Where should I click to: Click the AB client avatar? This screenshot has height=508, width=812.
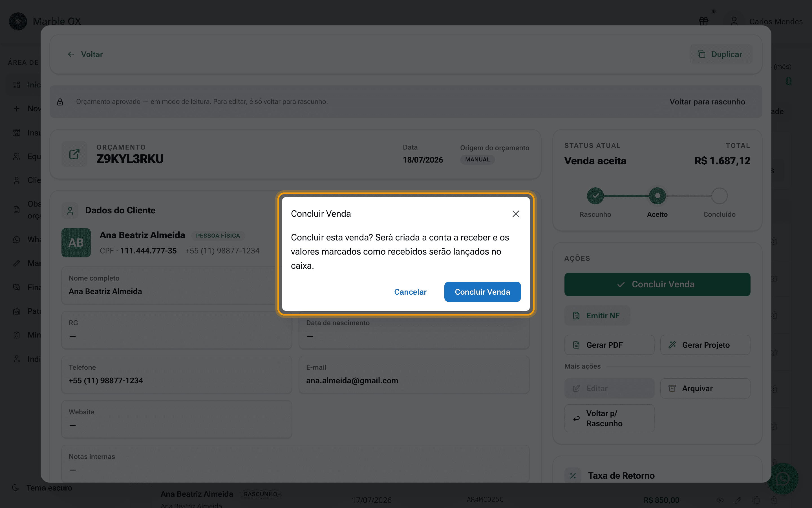(76, 243)
